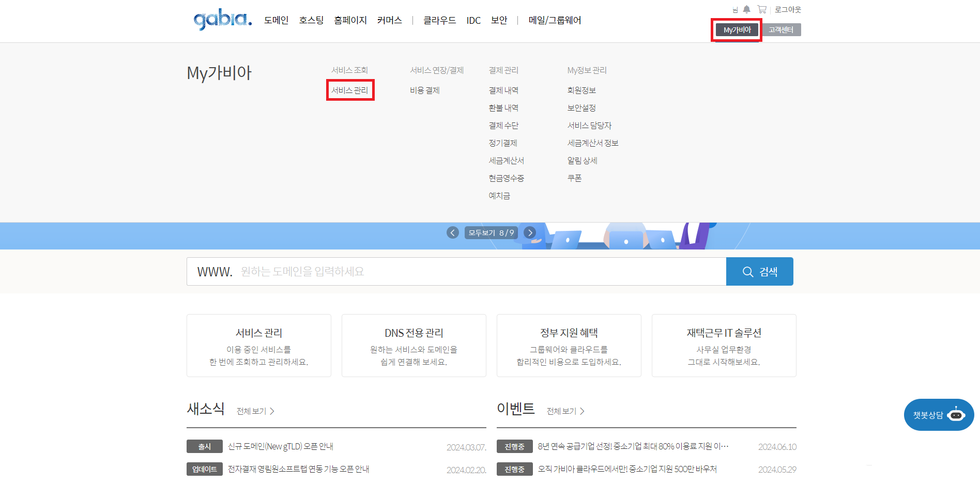Open 정기결제 link
The height and width of the screenshot is (484, 980).
(503, 143)
